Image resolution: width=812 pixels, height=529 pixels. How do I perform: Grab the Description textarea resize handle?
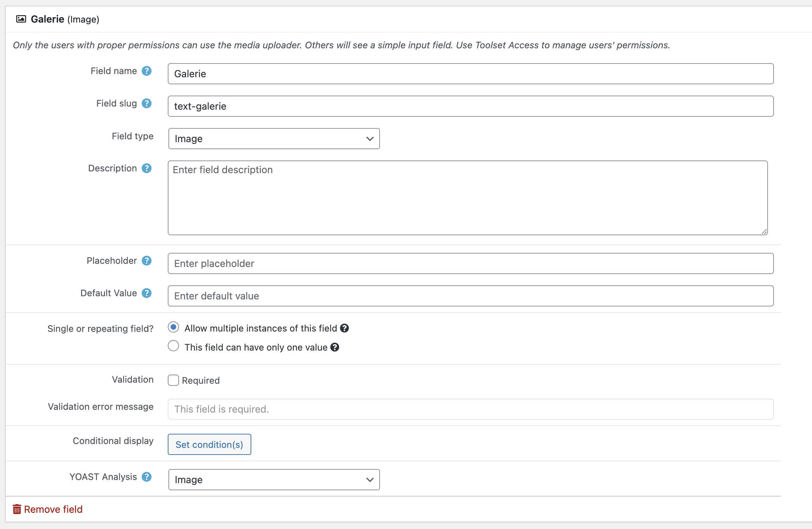(764, 232)
